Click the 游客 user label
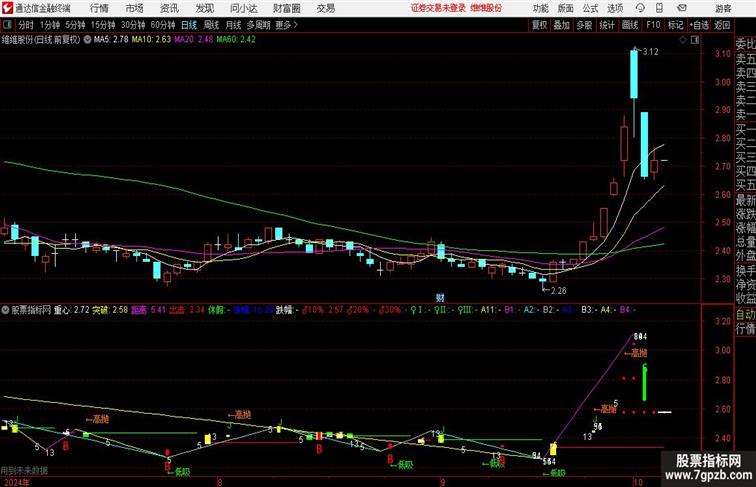This screenshot has width=756, height=487. (x=723, y=8)
